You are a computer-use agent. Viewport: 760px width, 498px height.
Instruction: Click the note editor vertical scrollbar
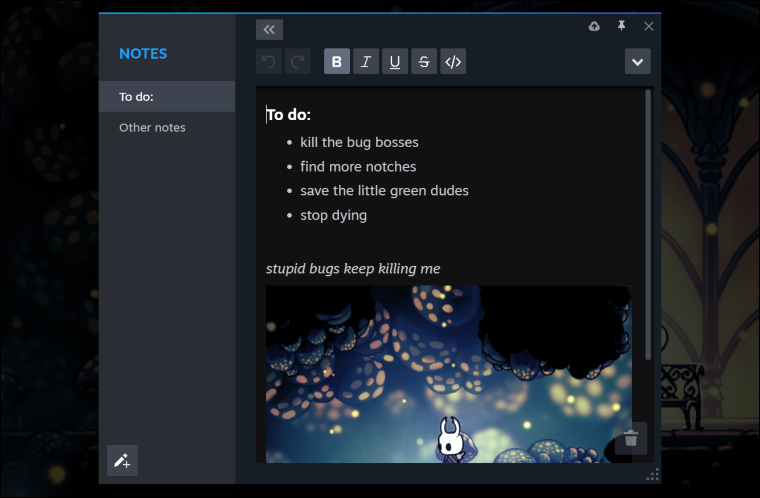click(648, 225)
